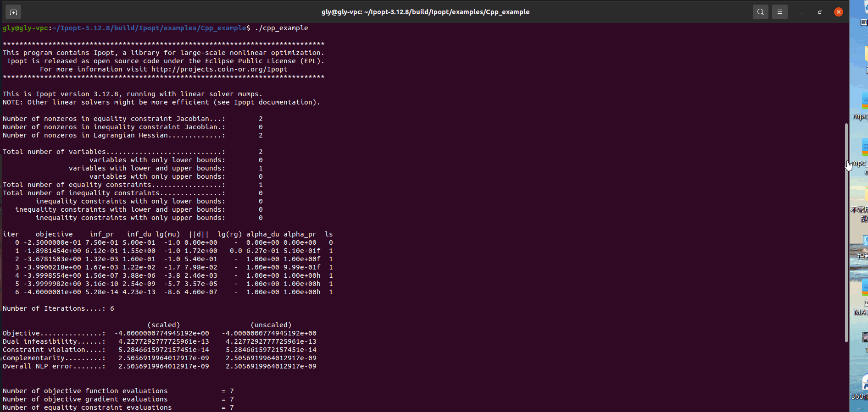The height and width of the screenshot is (412, 868).
Task: Click 'Number of equality constraint evaluations' line
Action: pyautogui.click(x=118, y=407)
